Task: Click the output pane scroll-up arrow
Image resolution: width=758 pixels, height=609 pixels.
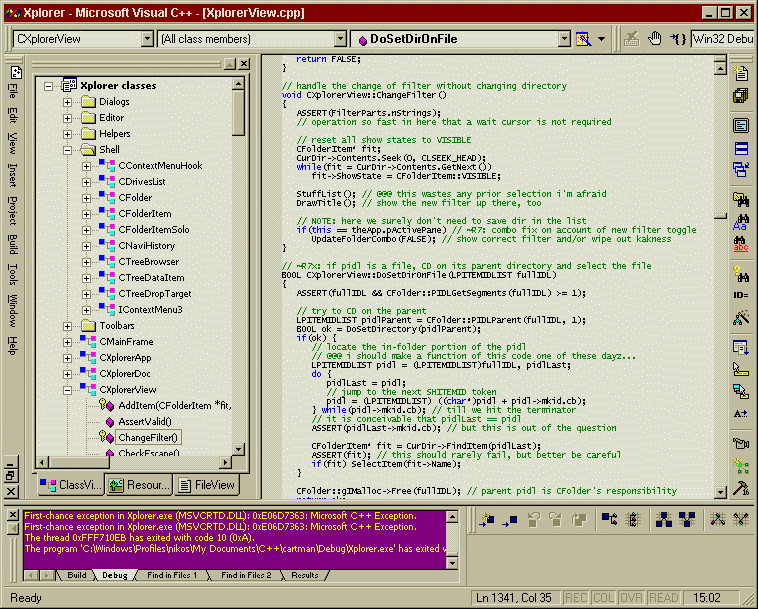Action: [452, 517]
